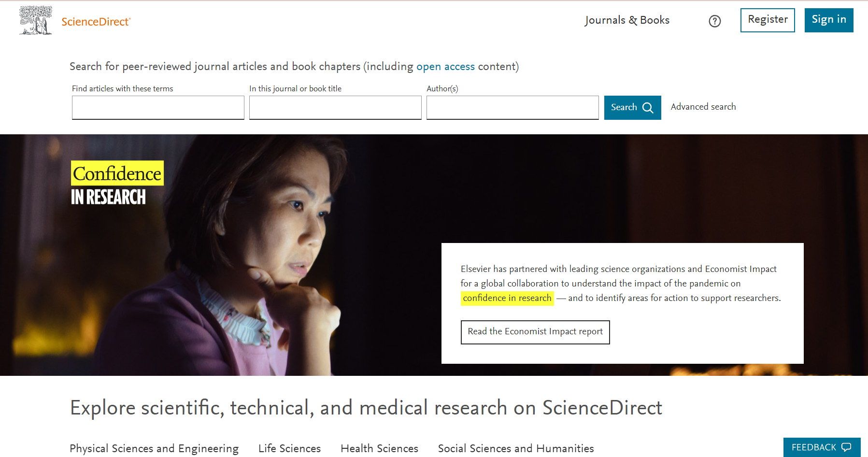Select Social Sciences and Humanities tab
868x457 pixels.
pos(516,448)
